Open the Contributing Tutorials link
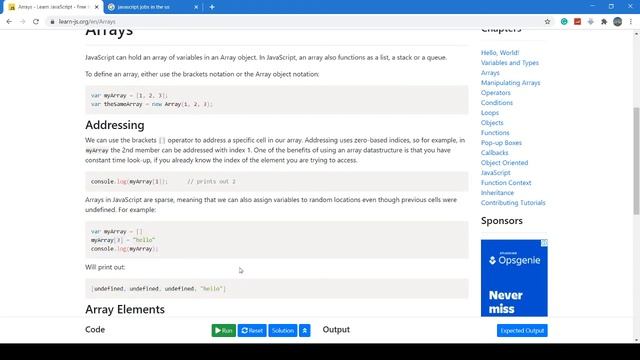The image size is (640, 360). pos(513,203)
